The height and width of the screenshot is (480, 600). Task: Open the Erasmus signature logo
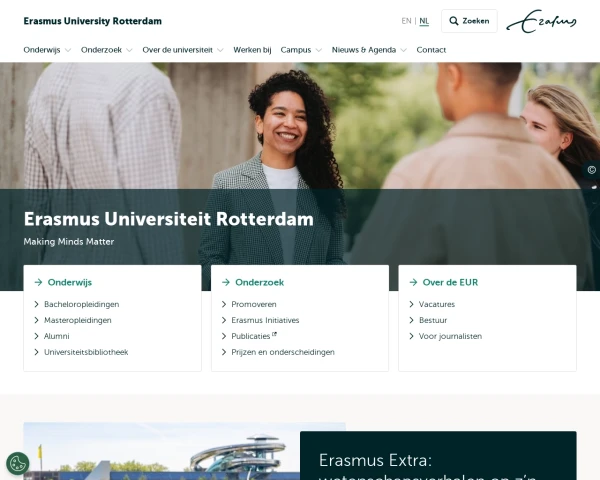point(541,21)
